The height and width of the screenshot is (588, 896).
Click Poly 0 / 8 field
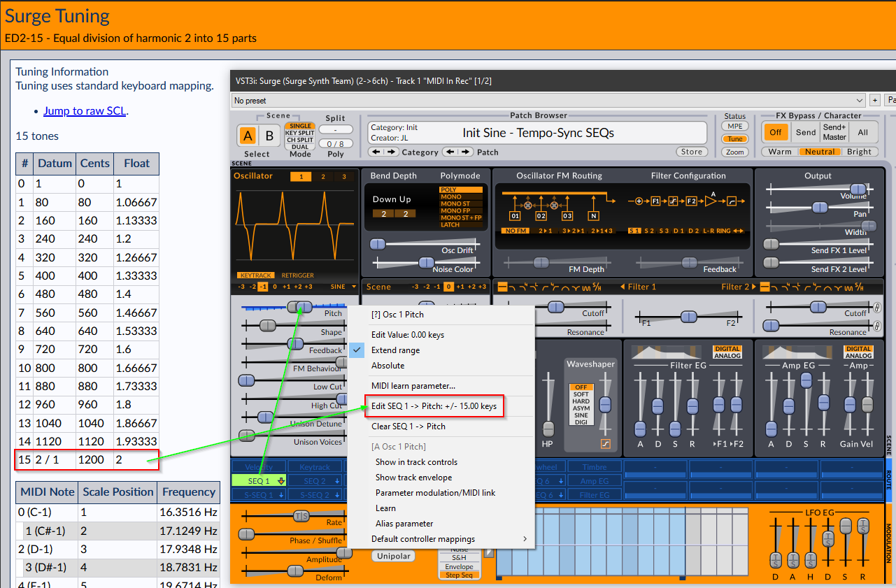click(x=336, y=143)
